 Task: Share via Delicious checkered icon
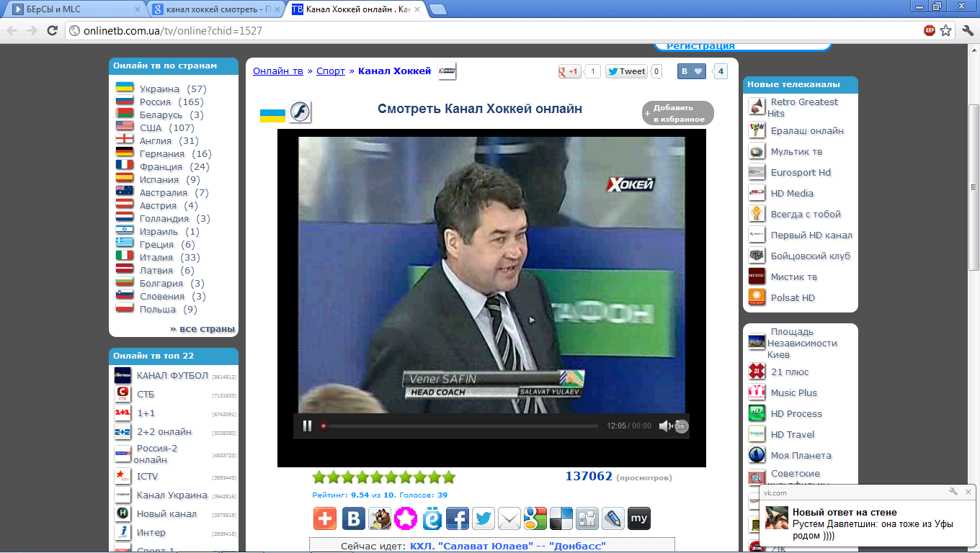(x=561, y=518)
